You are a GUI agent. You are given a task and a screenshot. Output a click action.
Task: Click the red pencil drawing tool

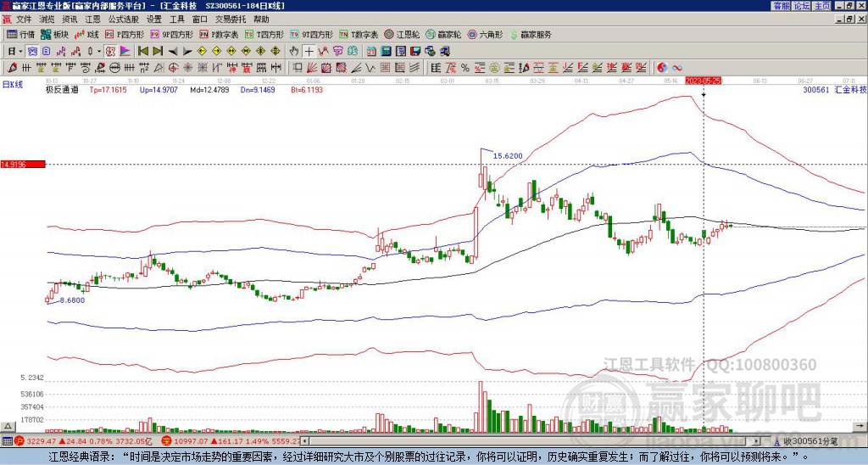[11, 68]
